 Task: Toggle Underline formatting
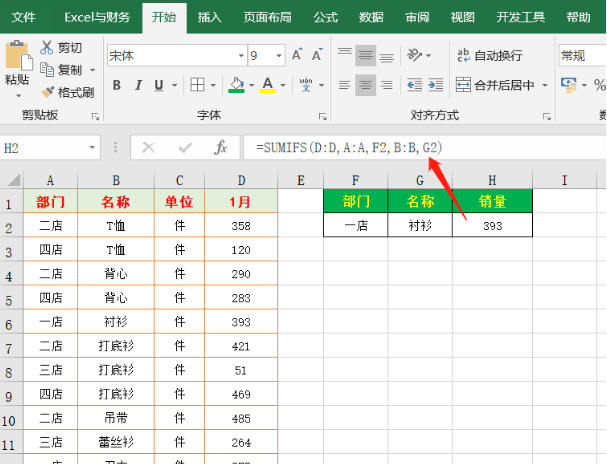tap(159, 85)
